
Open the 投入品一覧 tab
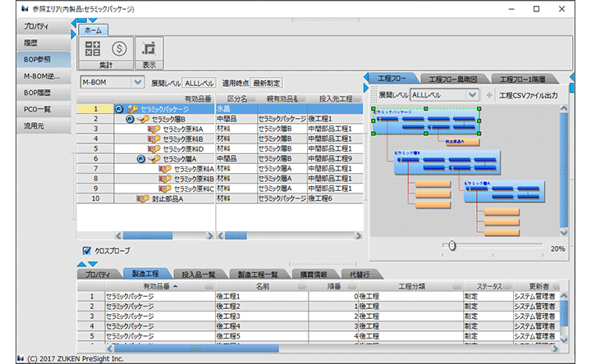[198, 275]
